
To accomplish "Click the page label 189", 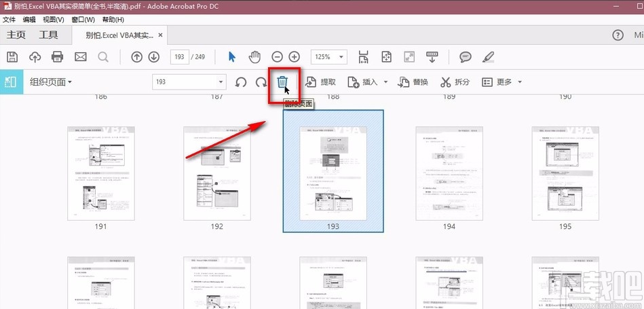I will pyautogui.click(x=449, y=97).
